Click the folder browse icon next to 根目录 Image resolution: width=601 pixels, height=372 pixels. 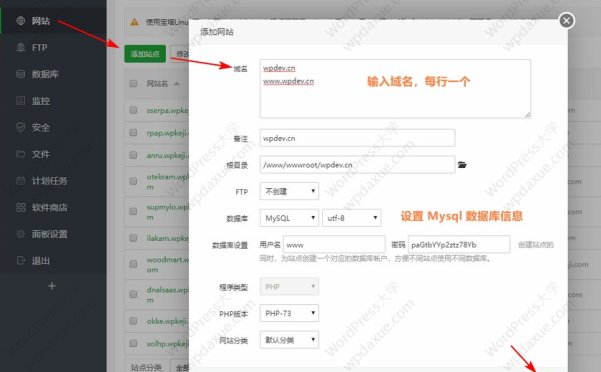pos(462,165)
